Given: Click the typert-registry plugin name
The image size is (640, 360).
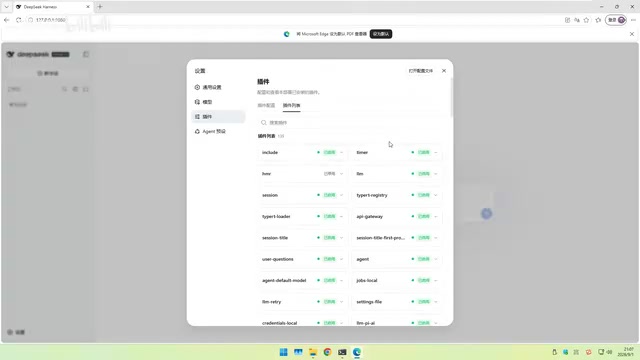Looking at the screenshot, I should (x=372, y=195).
